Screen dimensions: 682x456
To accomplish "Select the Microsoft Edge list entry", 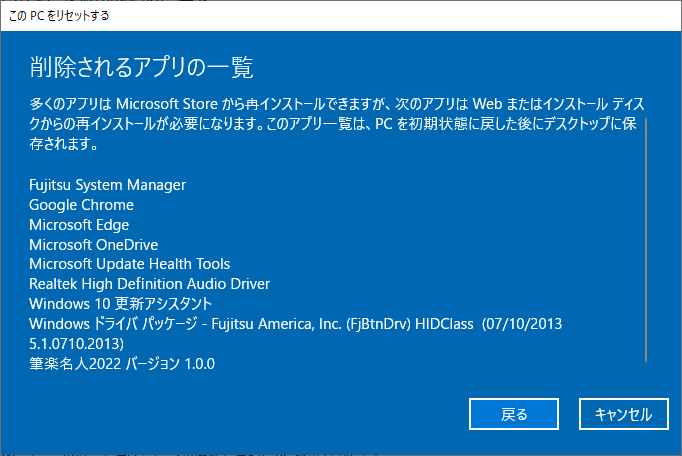I will click(79, 225).
